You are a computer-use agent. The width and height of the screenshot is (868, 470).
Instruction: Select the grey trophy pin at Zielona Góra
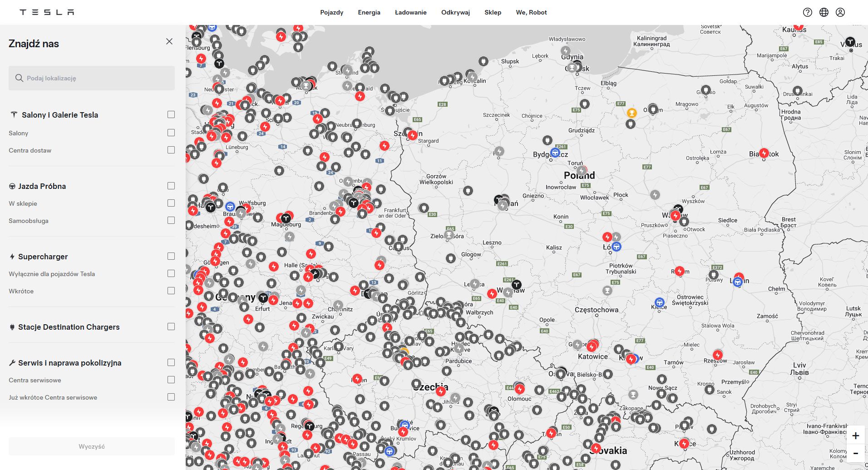(449, 235)
